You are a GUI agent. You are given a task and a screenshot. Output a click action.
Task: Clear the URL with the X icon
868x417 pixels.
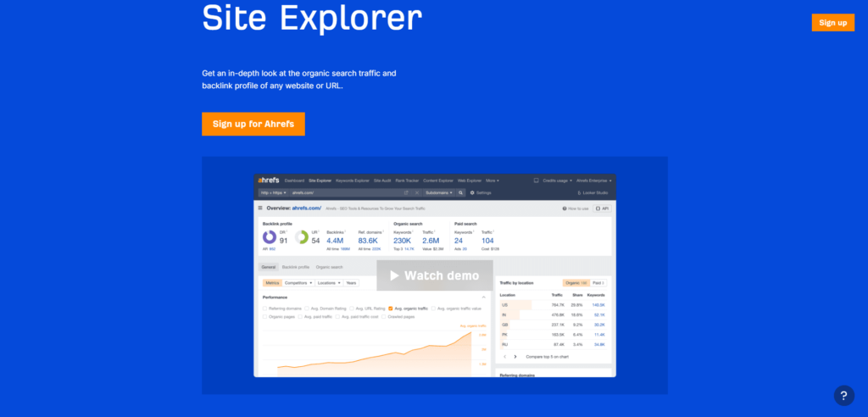click(x=417, y=192)
